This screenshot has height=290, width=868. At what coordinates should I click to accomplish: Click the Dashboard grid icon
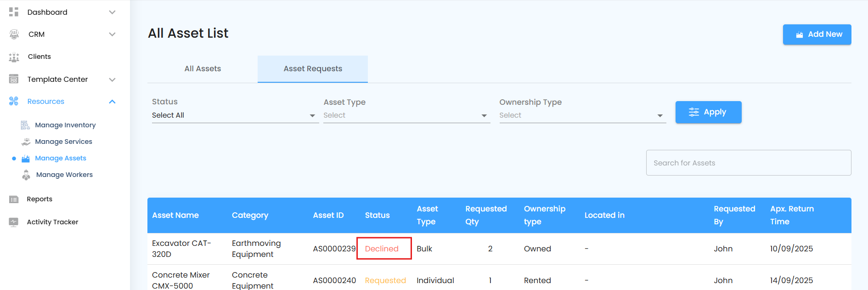click(14, 12)
